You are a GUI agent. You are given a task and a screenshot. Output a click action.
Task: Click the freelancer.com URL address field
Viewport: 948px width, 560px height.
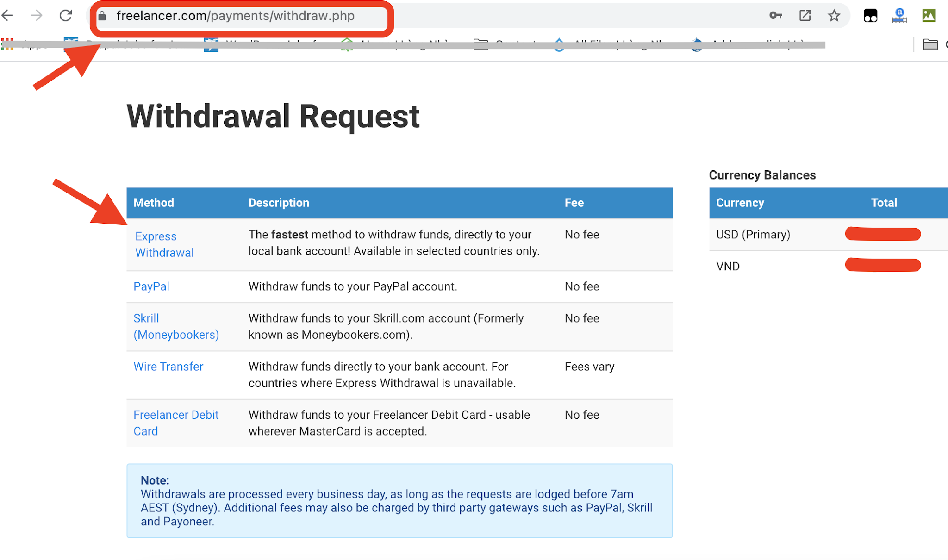tap(235, 16)
